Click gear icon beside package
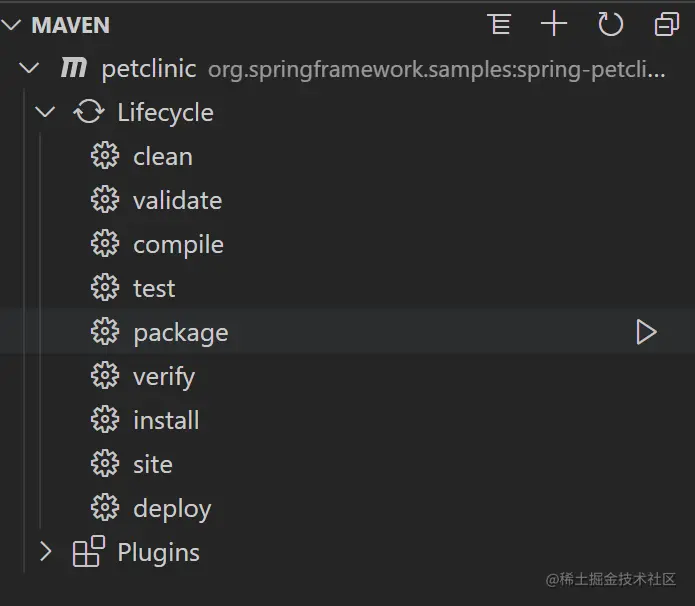The height and width of the screenshot is (606, 695). pos(105,332)
